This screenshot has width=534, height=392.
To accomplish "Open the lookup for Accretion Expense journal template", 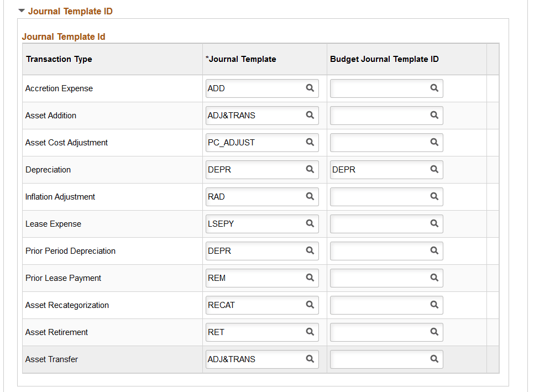I will 310,88.
